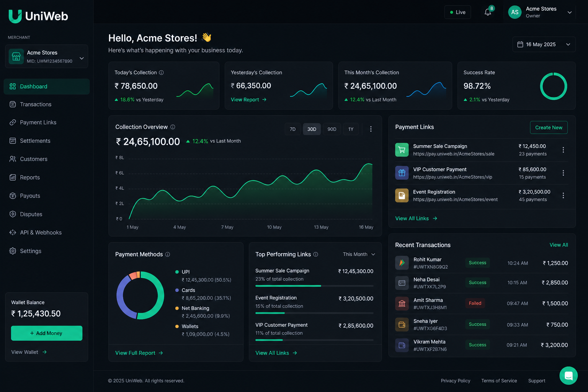Click the UniWeb logo
Viewport: 588px width, 392px height.
coord(38,16)
